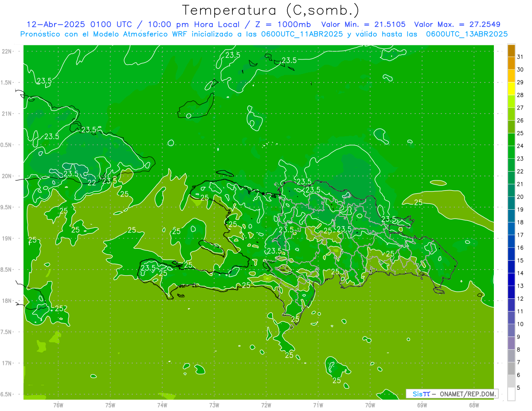Click the amber swatch between 29 and 30
The image size is (532, 411).
point(511,76)
